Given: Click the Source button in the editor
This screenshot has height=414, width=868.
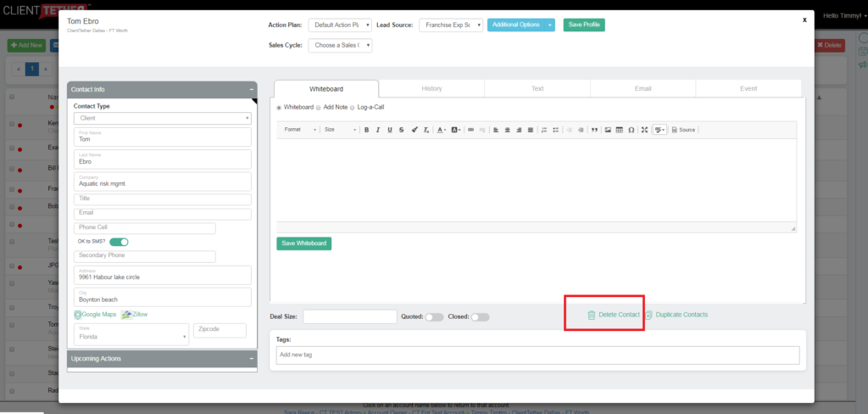Looking at the screenshot, I should coord(683,130).
